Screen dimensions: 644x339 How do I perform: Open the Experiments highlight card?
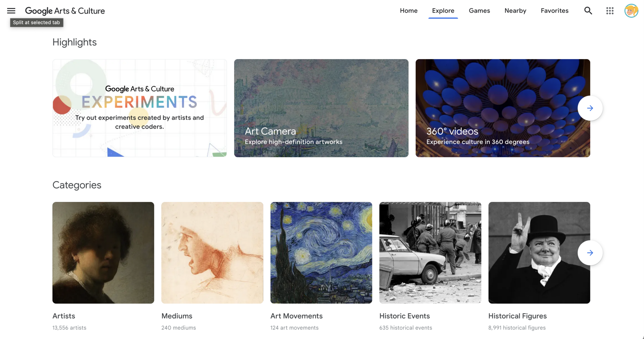pyautogui.click(x=140, y=108)
